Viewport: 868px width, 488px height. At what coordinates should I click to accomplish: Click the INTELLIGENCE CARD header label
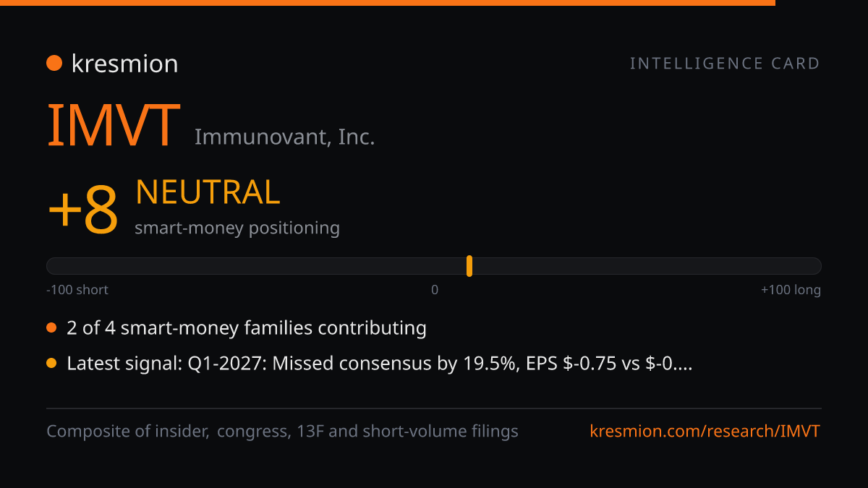(x=725, y=64)
